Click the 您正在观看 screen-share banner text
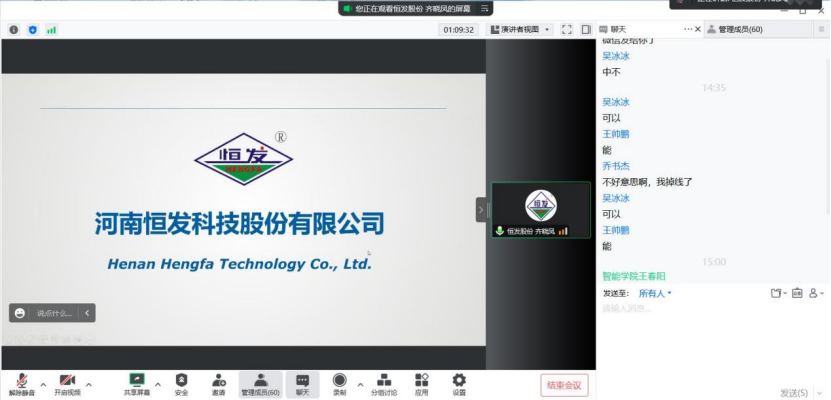This screenshot has width=831, height=400. tap(412, 8)
